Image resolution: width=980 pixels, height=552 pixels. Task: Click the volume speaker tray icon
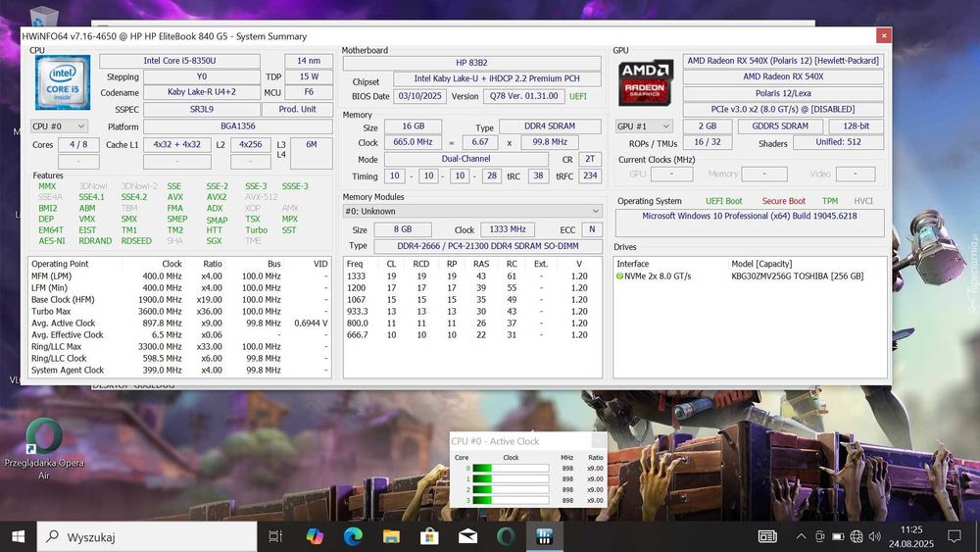point(874,536)
